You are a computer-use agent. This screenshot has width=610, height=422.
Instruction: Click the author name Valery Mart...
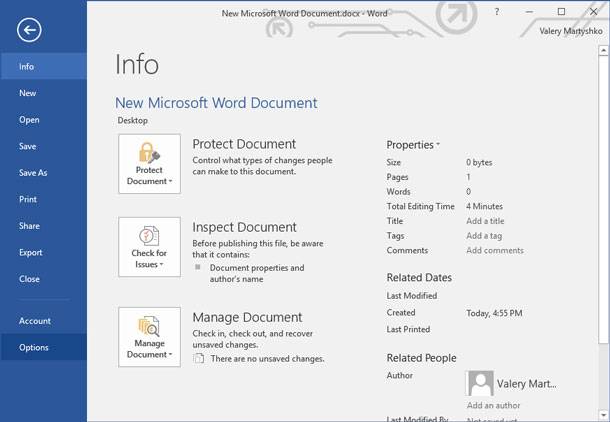point(527,384)
